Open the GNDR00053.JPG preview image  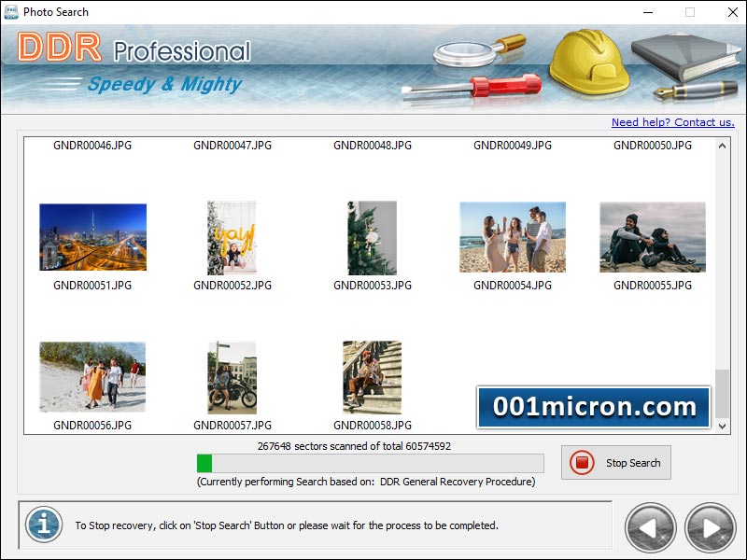click(x=372, y=238)
